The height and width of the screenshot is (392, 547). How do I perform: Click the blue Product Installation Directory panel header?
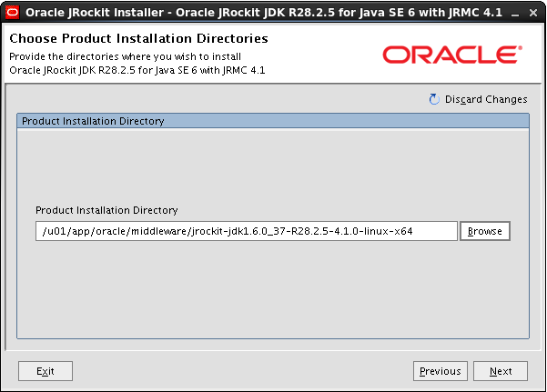(x=272, y=120)
